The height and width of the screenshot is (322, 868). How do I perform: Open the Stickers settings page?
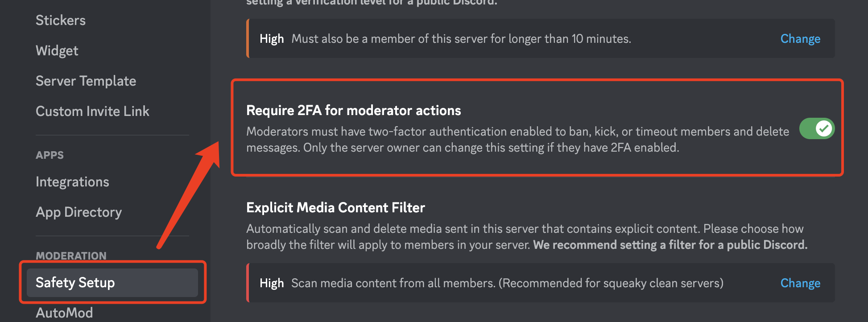click(x=61, y=20)
